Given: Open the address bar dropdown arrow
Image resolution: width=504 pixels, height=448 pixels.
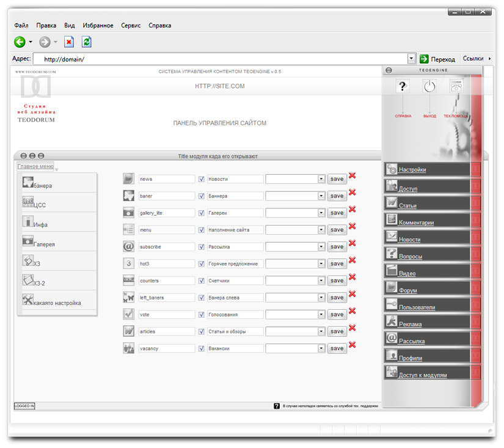Looking at the screenshot, I should pyautogui.click(x=411, y=59).
